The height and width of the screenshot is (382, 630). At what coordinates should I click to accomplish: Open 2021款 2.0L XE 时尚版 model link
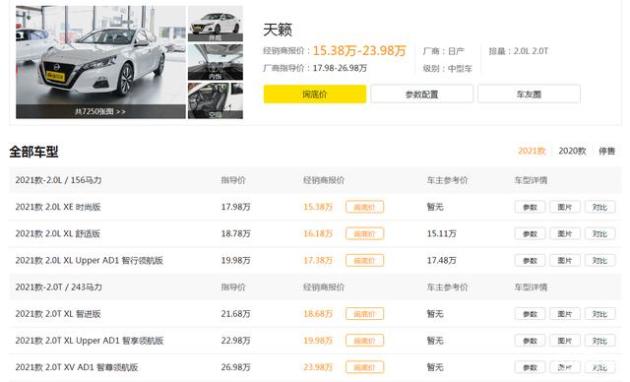coord(58,207)
